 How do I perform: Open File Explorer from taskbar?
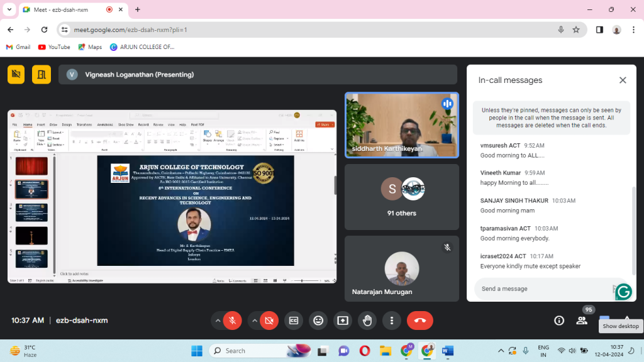(386, 351)
